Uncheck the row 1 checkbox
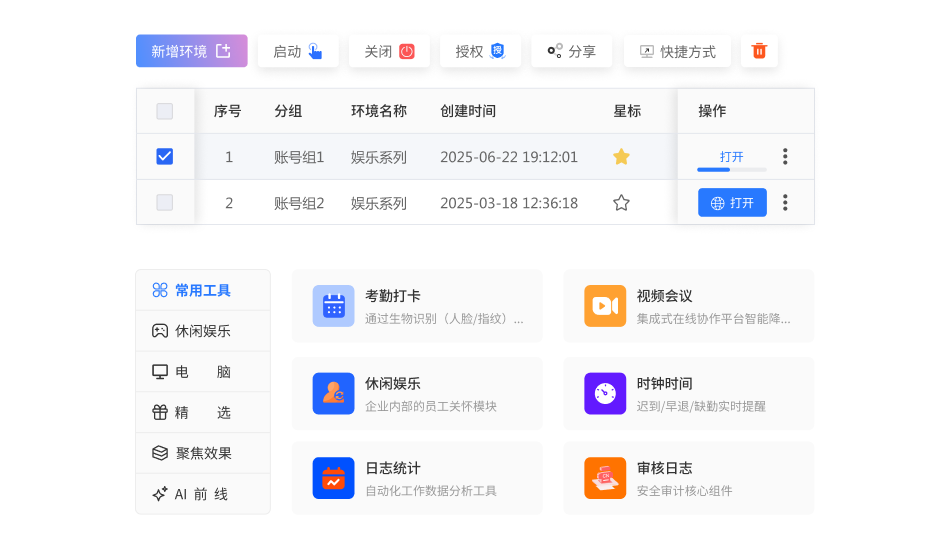 click(x=165, y=157)
